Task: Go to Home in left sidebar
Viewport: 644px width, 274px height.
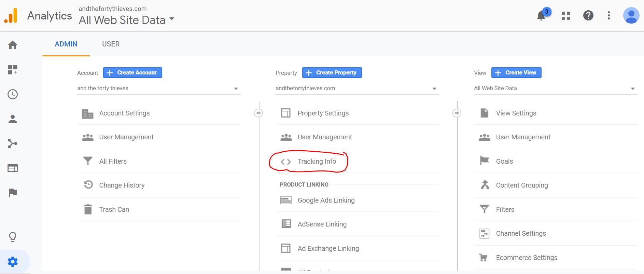Action: 13,45
